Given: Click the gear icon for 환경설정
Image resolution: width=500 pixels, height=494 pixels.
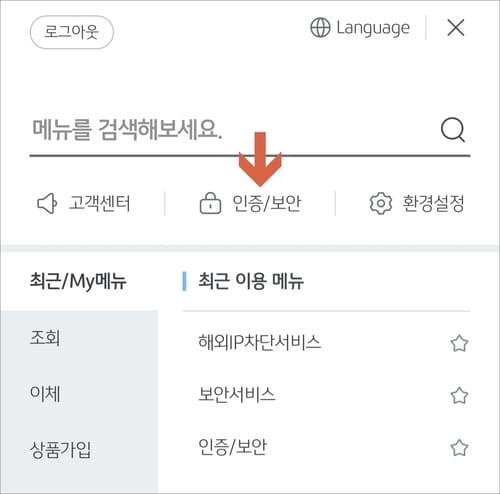Looking at the screenshot, I should click(x=380, y=203).
